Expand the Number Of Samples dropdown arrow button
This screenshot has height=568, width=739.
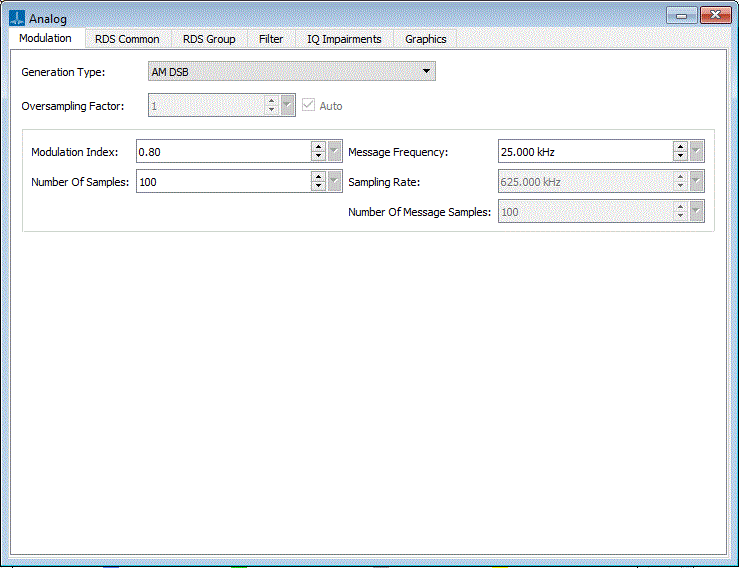pos(335,181)
